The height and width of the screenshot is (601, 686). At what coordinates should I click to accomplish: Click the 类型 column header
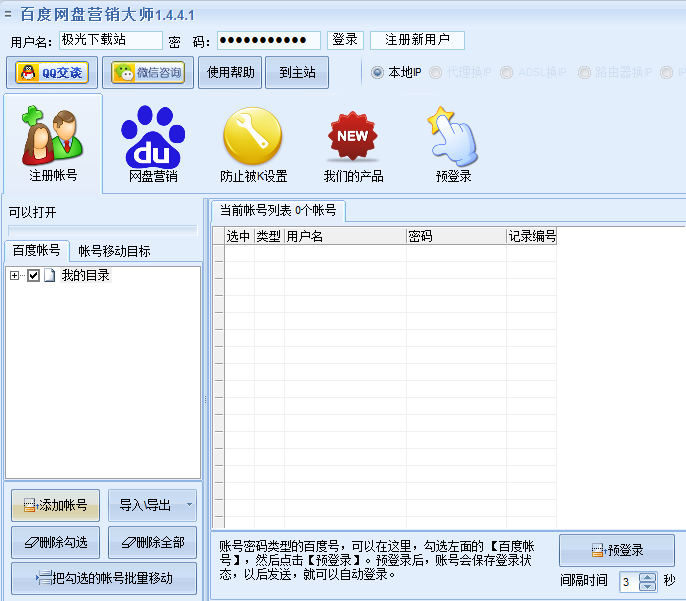pos(269,236)
